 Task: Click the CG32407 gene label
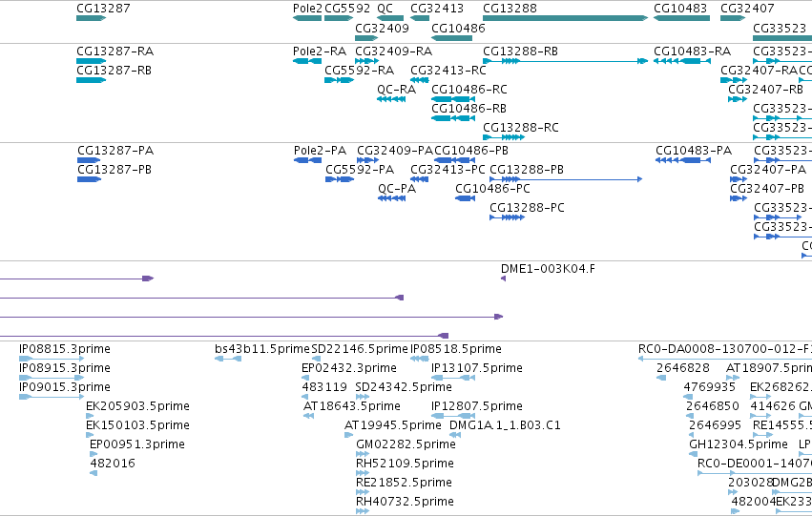click(x=747, y=9)
